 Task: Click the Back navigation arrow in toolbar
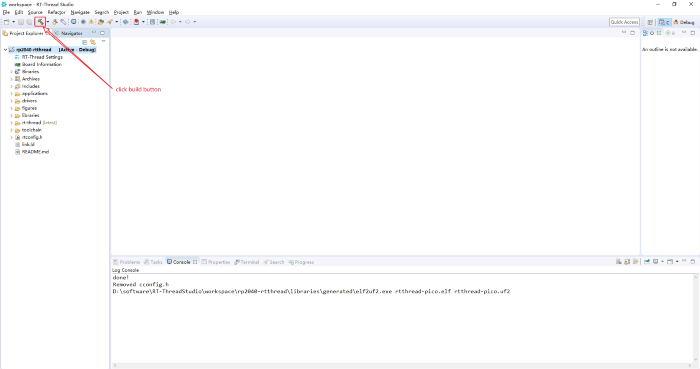point(173,22)
